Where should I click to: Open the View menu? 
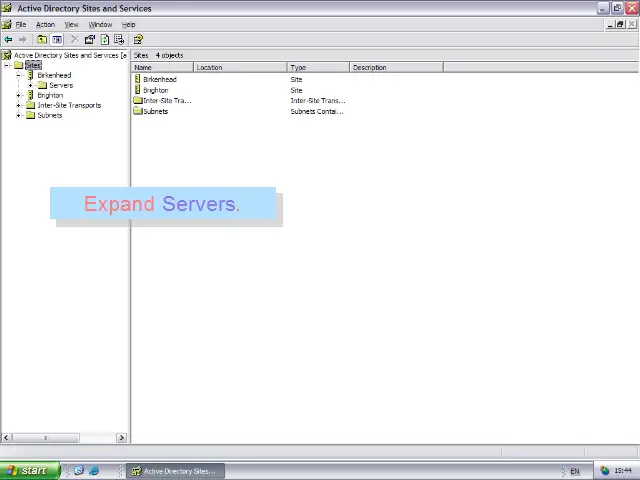click(x=71, y=24)
